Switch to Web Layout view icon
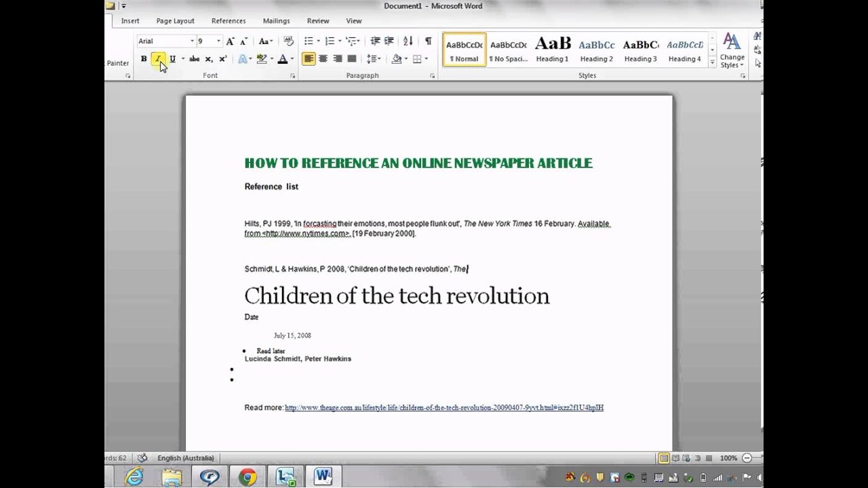The width and height of the screenshot is (868, 488). click(x=687, y=458)
